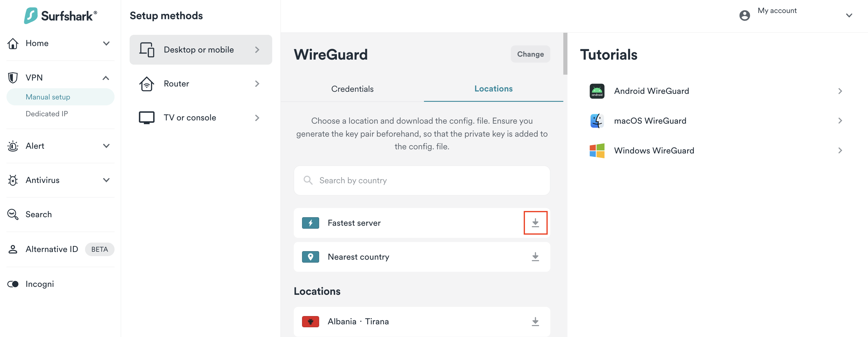The image size is (868, 337).
Task: Expand the Antivirus sidebar section
Action: 106,180
